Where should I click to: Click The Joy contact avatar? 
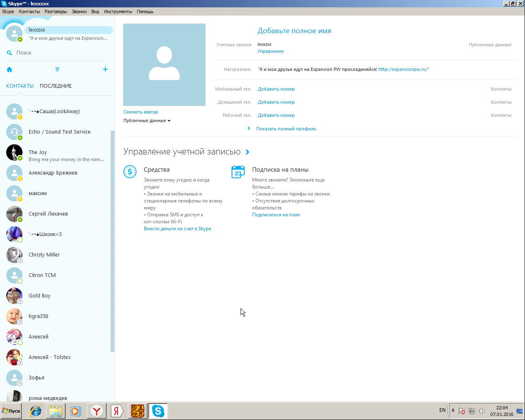tap(14, 152)
